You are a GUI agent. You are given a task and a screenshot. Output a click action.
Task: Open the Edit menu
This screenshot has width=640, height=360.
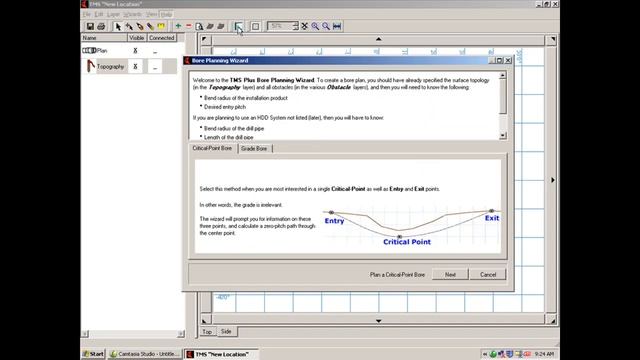click(x=99, y=14)
